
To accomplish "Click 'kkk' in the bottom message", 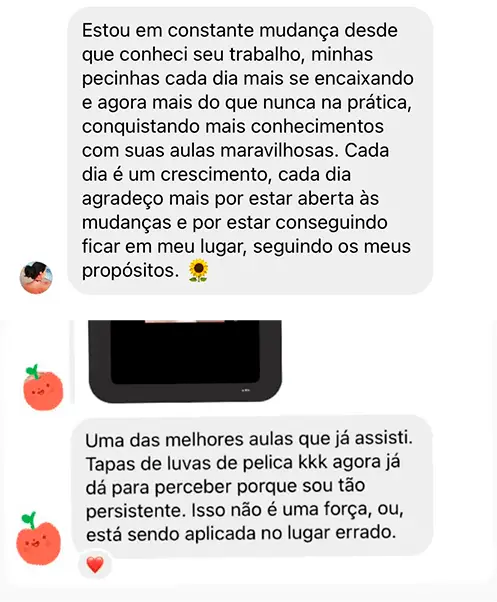I will pyautogui.click(x=312, y=462).
